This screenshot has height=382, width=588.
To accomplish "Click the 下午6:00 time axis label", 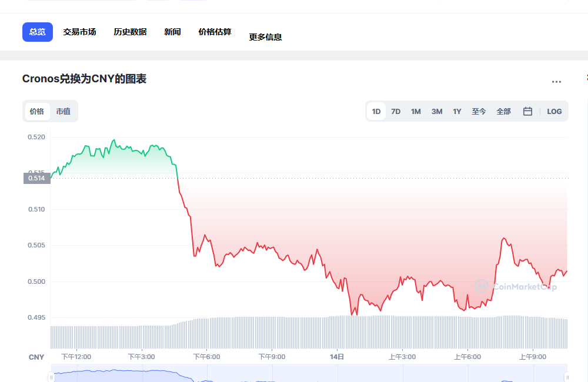I will (206, 357).
